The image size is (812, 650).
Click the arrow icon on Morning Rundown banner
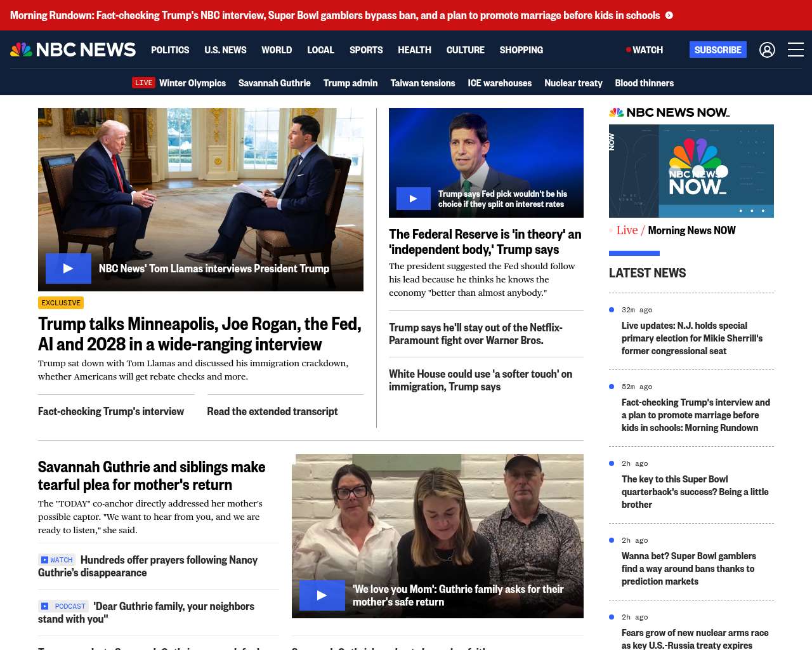(x=669, y=15)
